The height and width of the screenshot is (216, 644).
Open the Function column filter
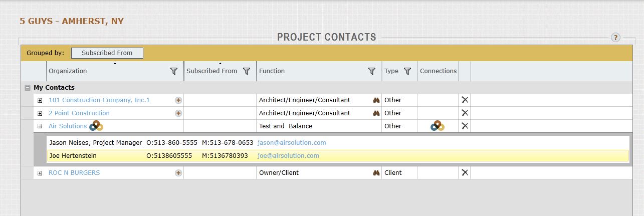[372, 71]
